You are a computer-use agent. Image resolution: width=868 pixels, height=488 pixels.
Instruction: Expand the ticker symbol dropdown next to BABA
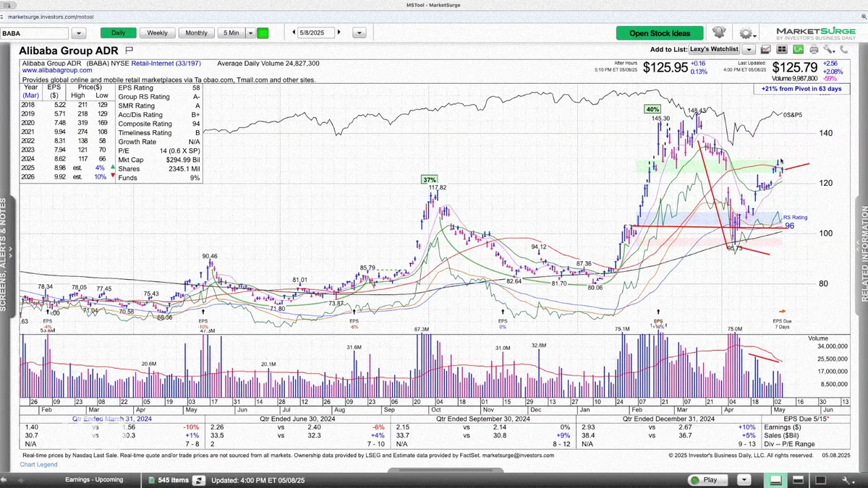point(78,33)
